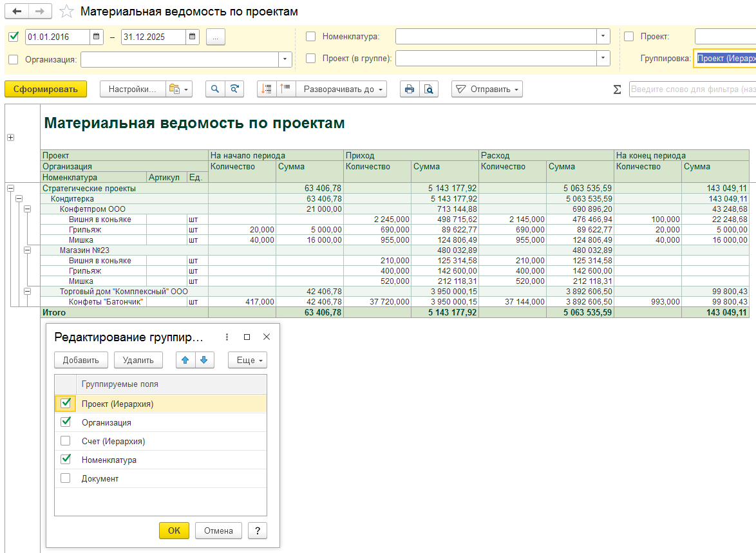Image resolution: width=756 pixels, height=553 pixels.
Task: Uncheck the Организация grouping field checkbox
Action: pyautogui.click(x=65, y=422)
